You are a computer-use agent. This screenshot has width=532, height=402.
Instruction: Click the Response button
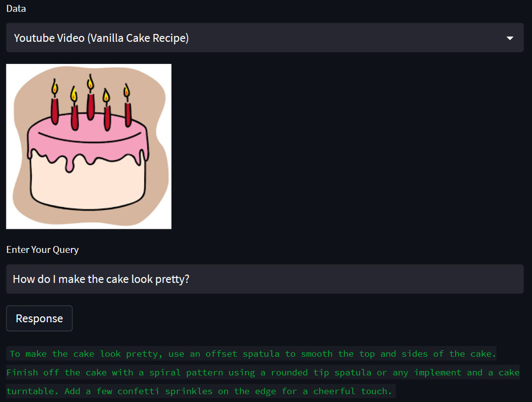(39, 318)
